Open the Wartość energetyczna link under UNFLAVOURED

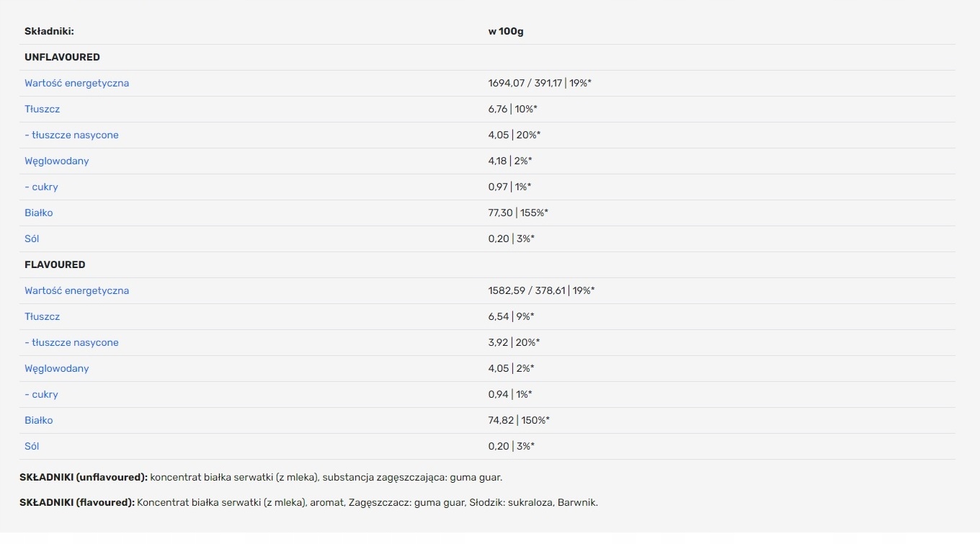coord(76,83)
